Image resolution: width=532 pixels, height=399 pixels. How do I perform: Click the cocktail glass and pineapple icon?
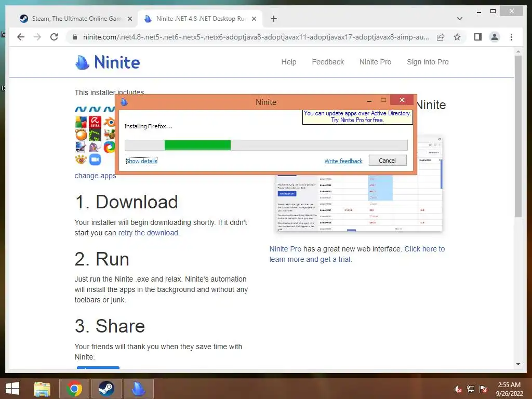point(109,135)
